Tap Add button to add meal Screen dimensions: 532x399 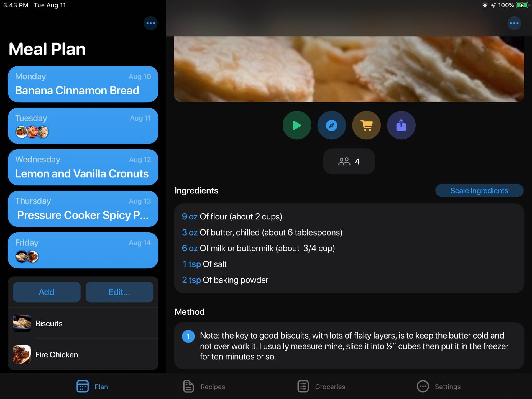[x=46, y=292]
